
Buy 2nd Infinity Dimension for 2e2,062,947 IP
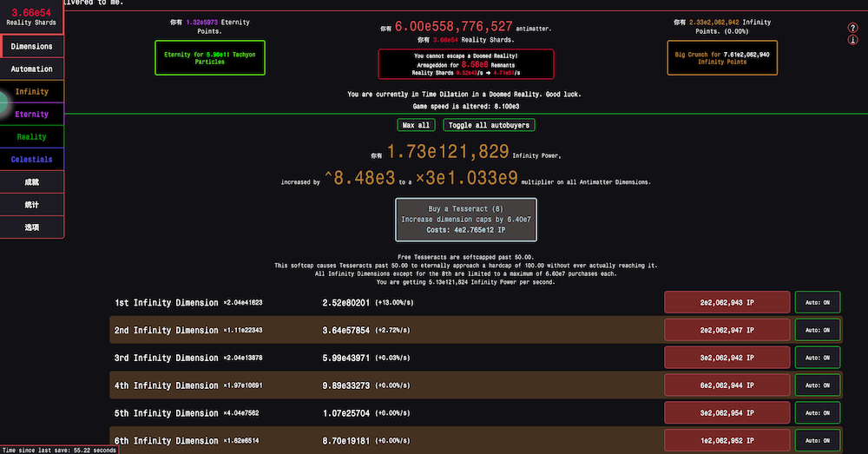pyautogui.click(x=727, y=330)
